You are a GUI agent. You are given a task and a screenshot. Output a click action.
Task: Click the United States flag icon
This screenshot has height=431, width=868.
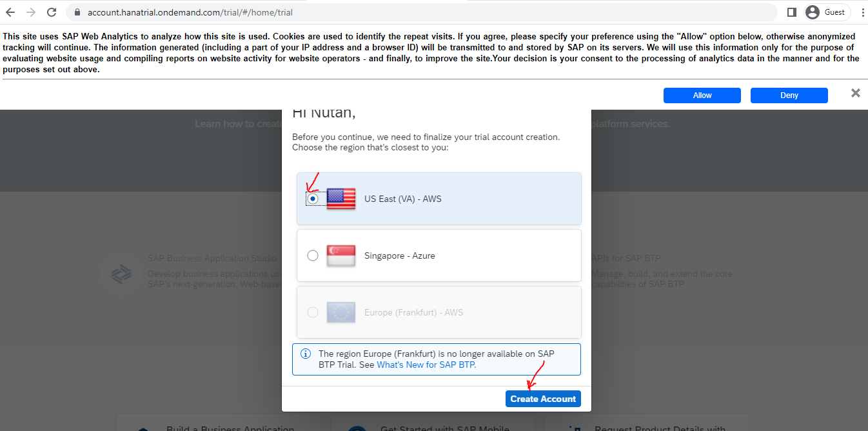pyautogui.click(x=341, y=199)
